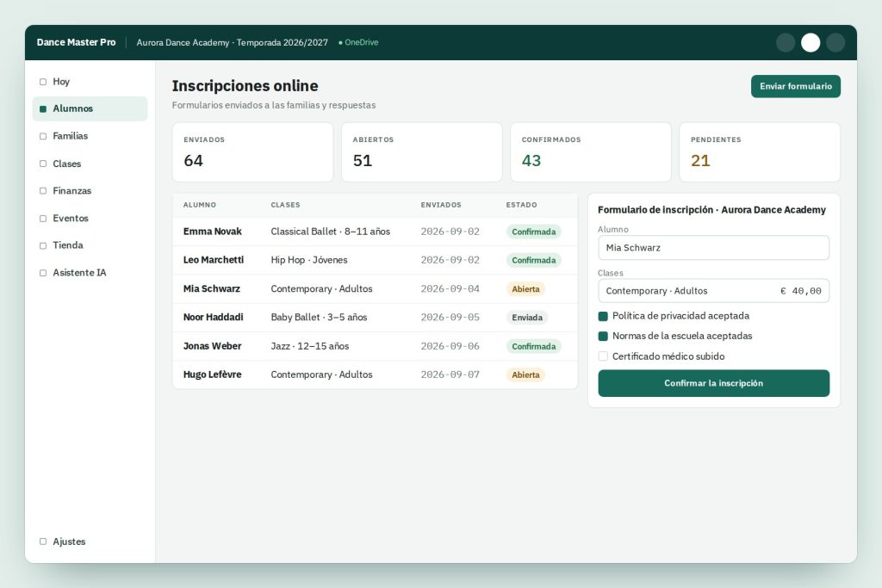
Task: Click the date 2026-09-04
Action: 450,289
